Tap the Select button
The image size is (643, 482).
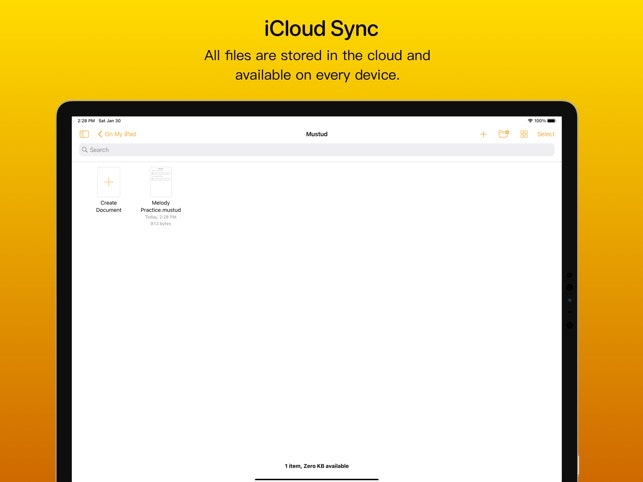pos(545,134)
